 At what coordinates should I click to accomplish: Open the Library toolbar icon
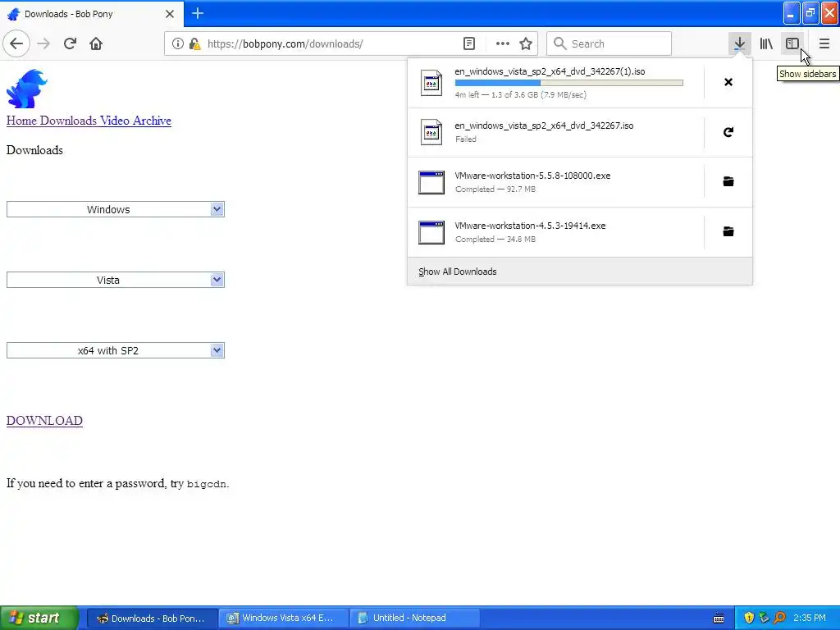766,44
